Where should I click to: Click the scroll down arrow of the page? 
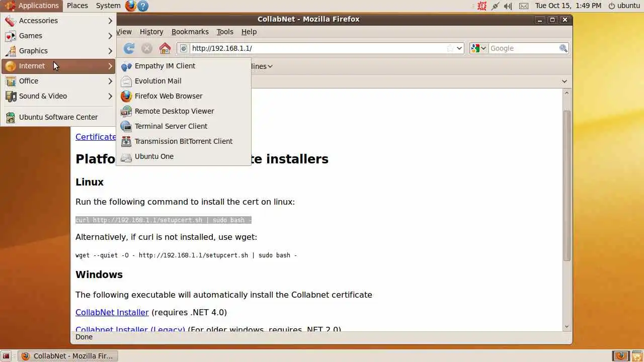[567, 326]
